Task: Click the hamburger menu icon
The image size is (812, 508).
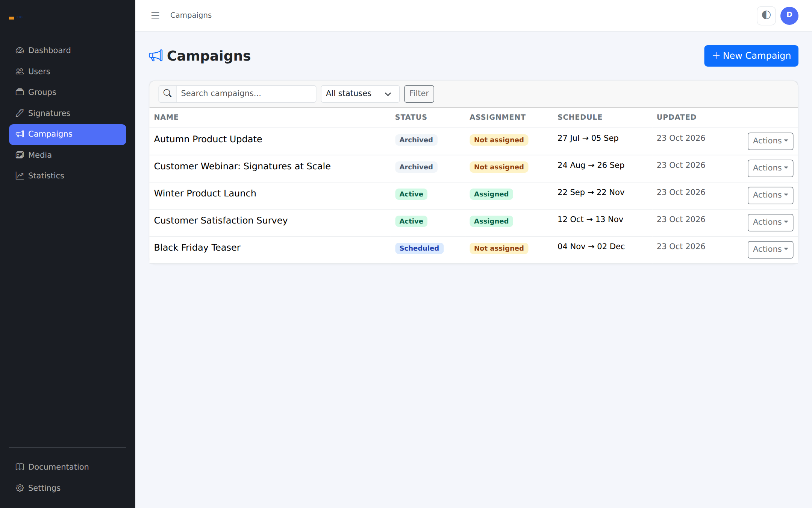Action: 155,15
